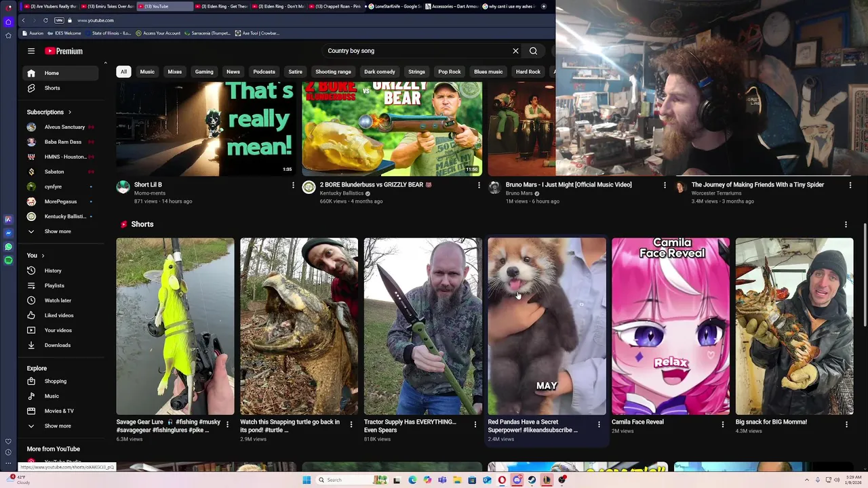Screen dimensions: 868x488
Task: Open Baba Ram Dass subscription
Action: 62,142
